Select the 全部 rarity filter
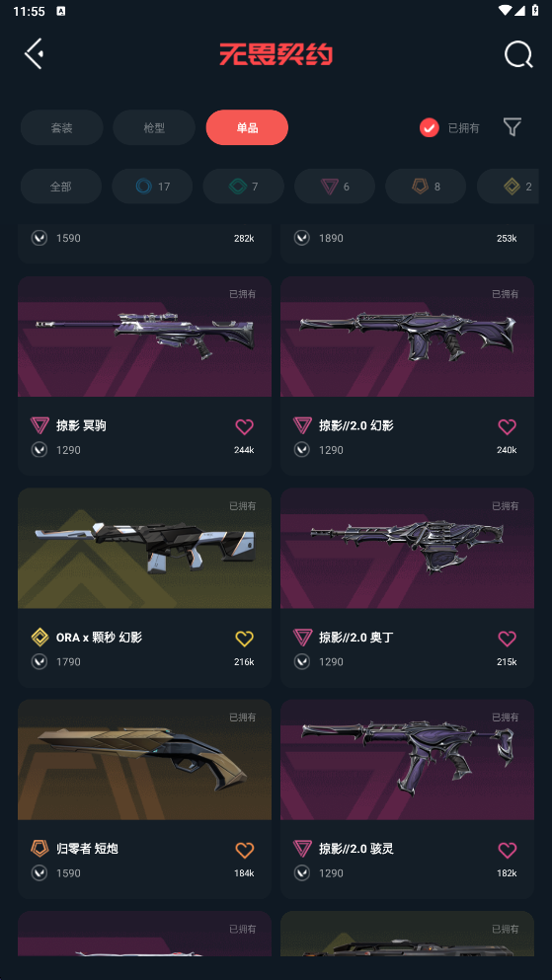552x980 pixels. pos(61,187)
